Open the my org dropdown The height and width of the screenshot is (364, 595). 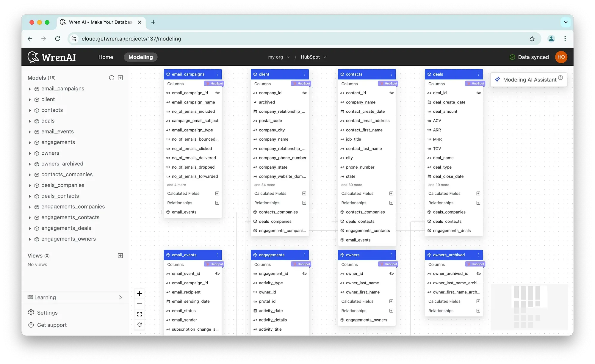tap(279, 57)
